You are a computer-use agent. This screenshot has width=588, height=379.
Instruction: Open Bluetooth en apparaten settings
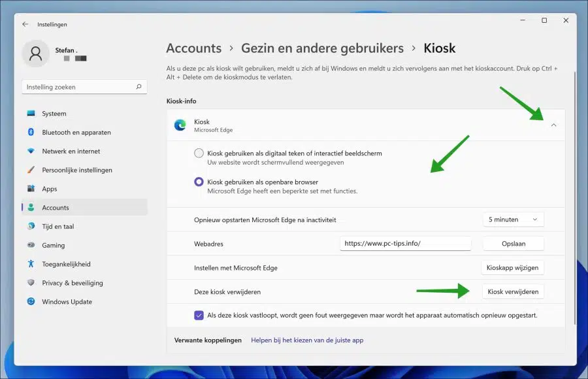tap(84, 132)
